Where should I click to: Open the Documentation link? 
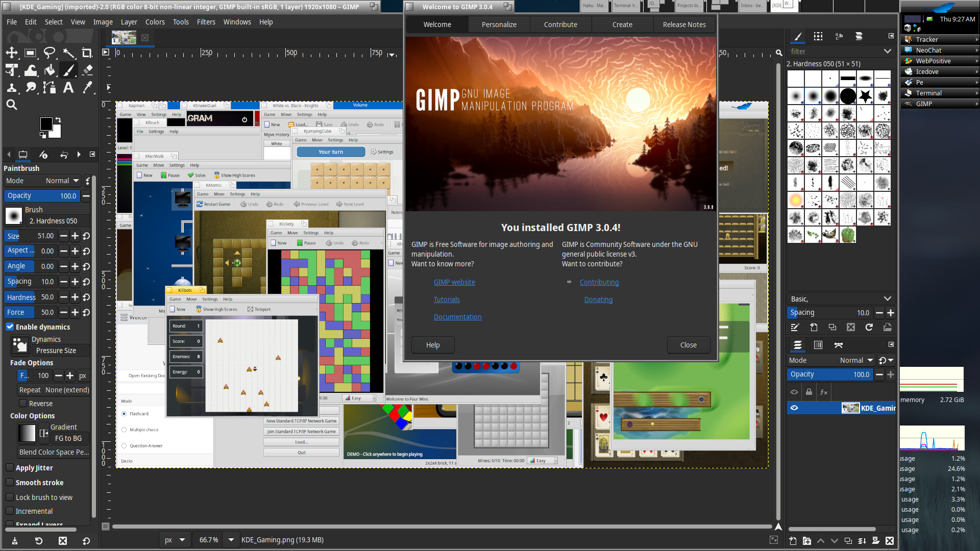pyautogui.click(x=457, y=317)
